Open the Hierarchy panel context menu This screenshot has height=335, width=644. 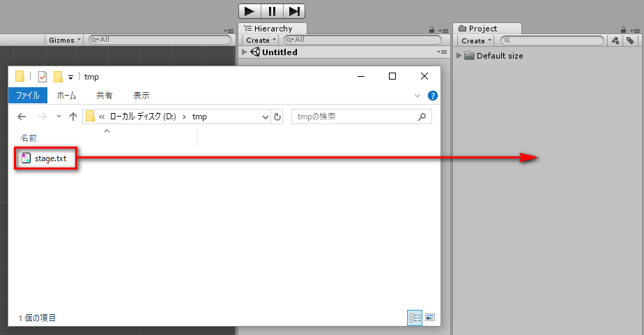(x=443, y=31)
